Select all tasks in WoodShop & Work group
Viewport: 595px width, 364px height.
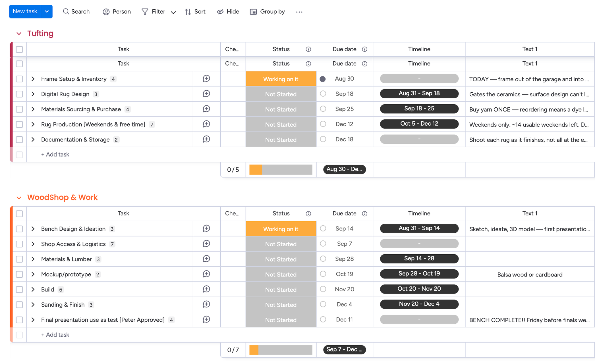19,214
